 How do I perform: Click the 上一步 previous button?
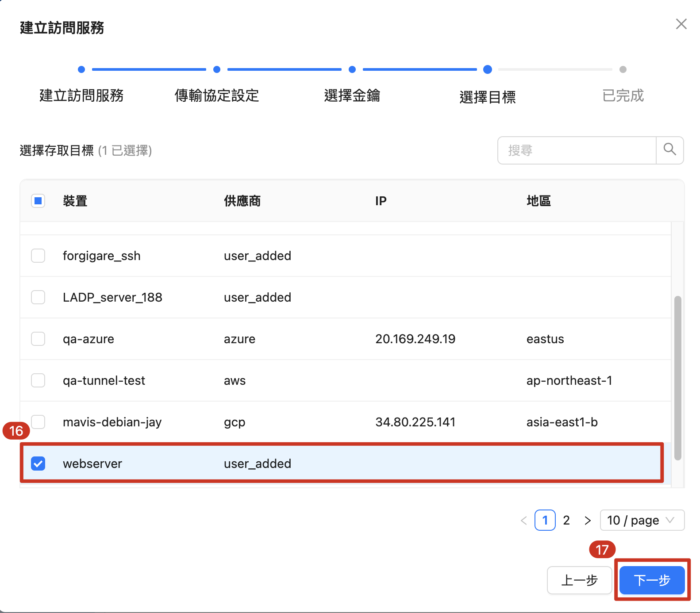[579, 580]
